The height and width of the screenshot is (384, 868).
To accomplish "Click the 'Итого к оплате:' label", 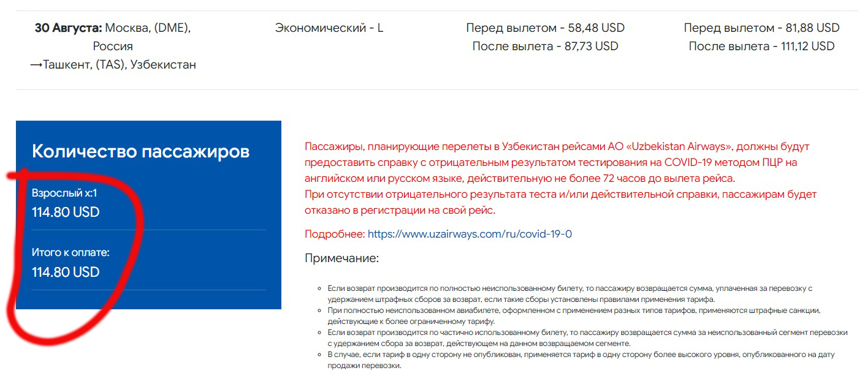I will coord(70,252).
